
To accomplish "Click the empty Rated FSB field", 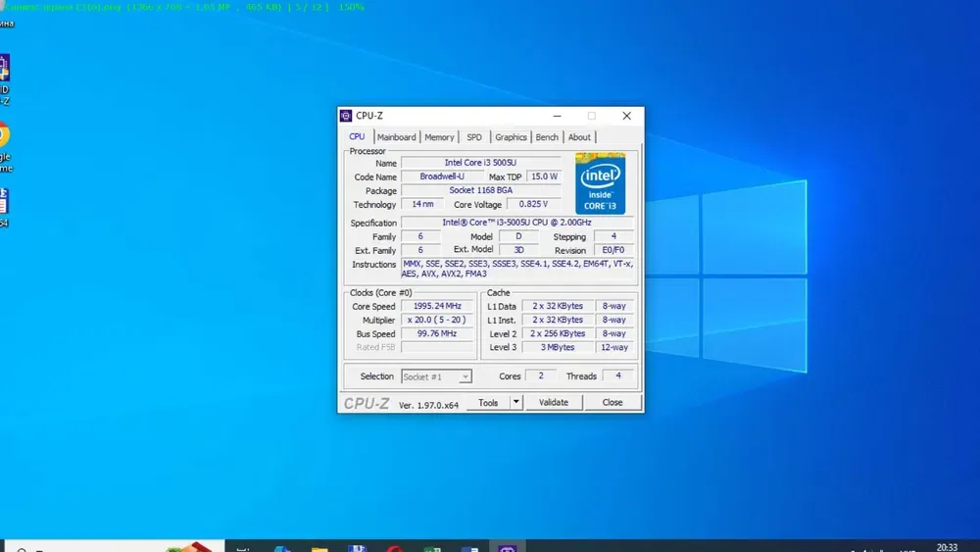I will click(x=437, y=347).
